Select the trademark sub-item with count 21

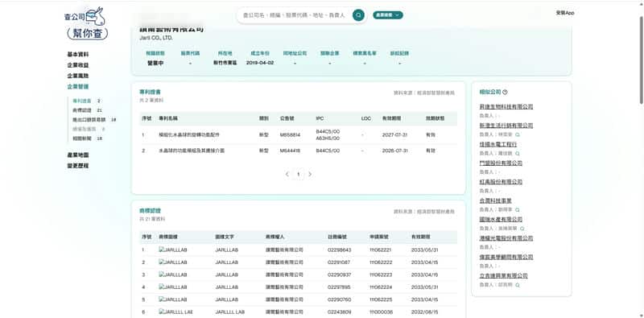click(87, 110)
